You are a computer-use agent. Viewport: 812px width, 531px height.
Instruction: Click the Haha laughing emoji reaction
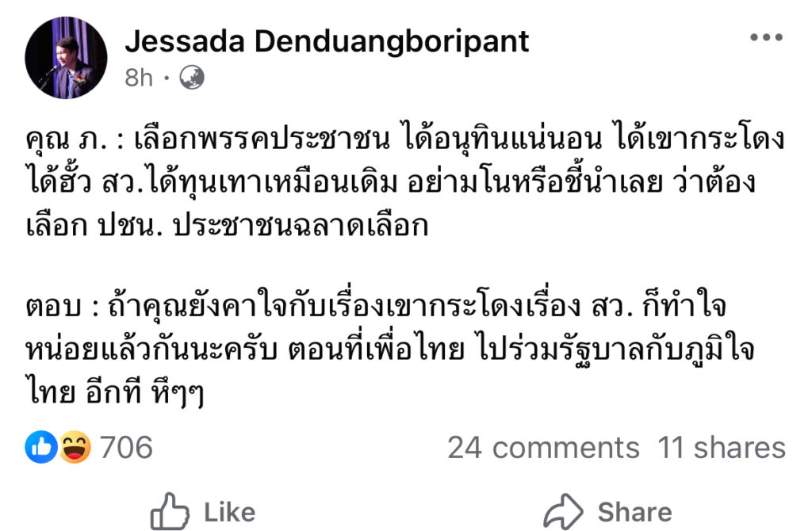[x=75, y=448]
